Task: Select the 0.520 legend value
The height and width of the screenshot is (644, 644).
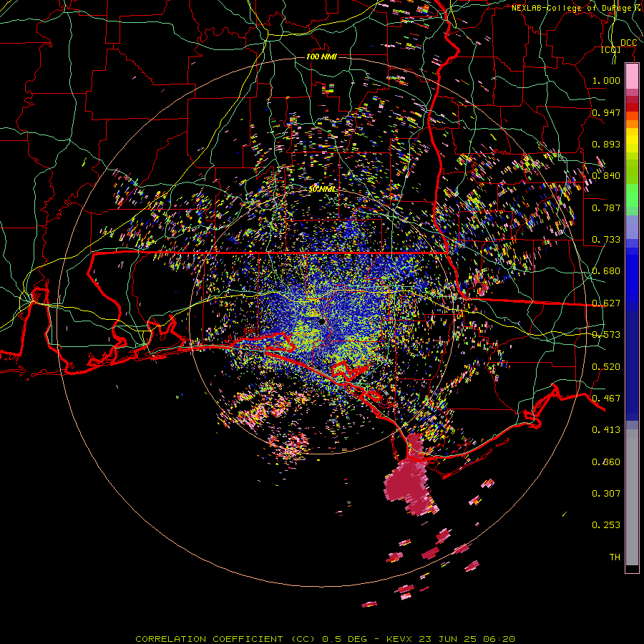Action: (606, 367)
